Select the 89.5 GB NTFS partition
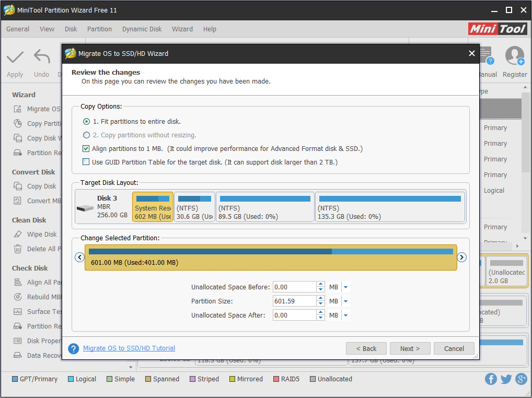Image resolution: width=532 pixels, height=398 pixels. pyautogui.click(x=265, y=207)
